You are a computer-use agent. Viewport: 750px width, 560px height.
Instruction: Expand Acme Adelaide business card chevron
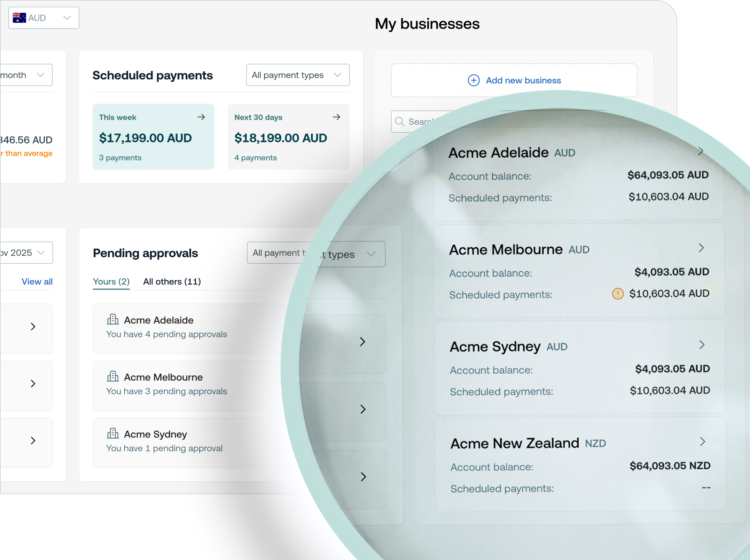point(701,151)
